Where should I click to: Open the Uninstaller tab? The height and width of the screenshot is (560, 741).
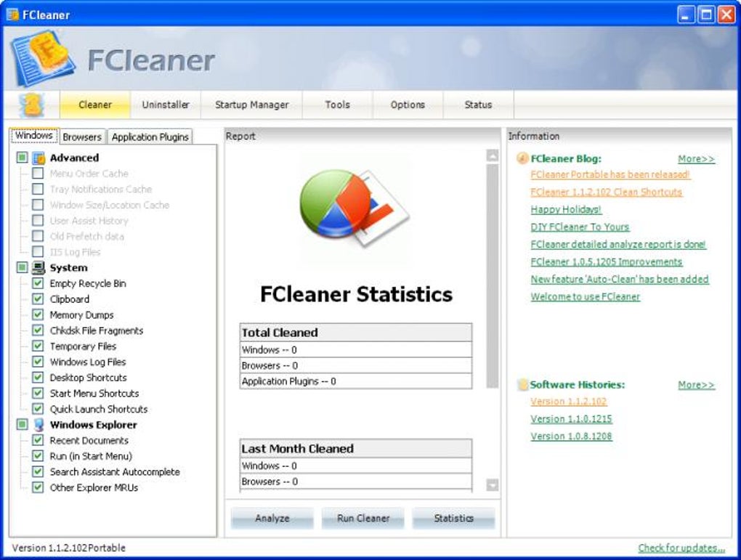(x=166, y=105)
